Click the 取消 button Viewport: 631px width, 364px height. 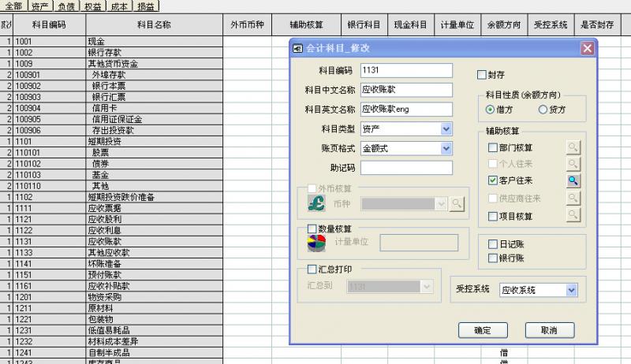coord(550,330)
